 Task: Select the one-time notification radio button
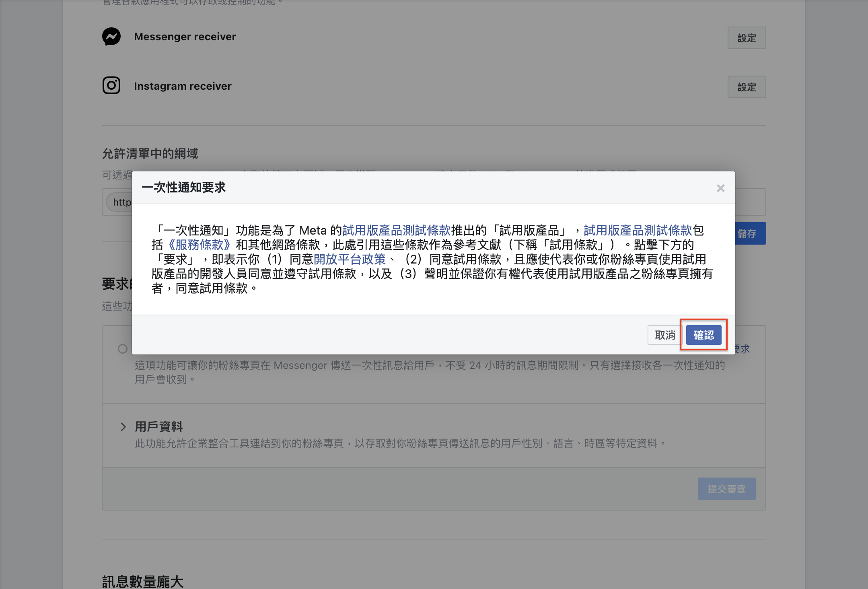click(x=123, y=349)
